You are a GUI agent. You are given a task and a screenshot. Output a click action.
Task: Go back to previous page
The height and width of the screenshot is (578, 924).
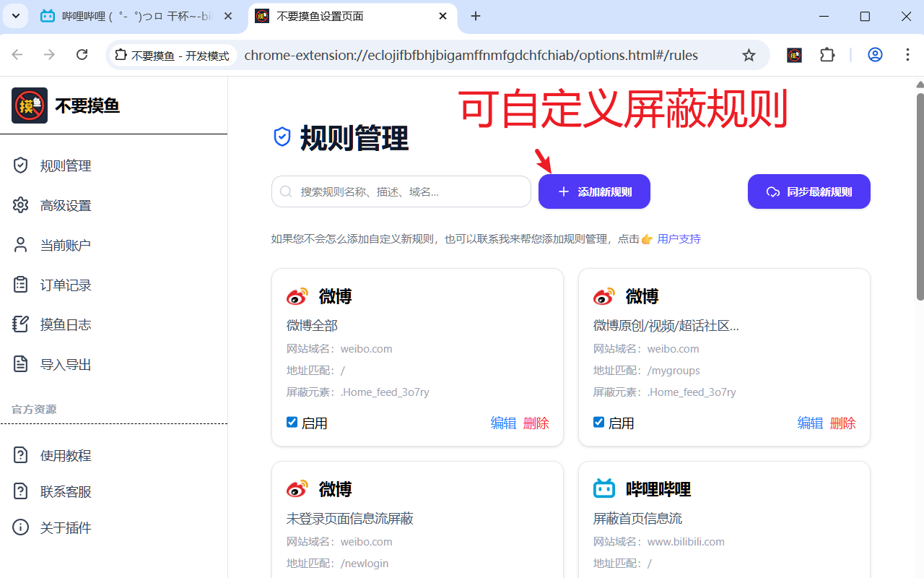coord(17,55)
